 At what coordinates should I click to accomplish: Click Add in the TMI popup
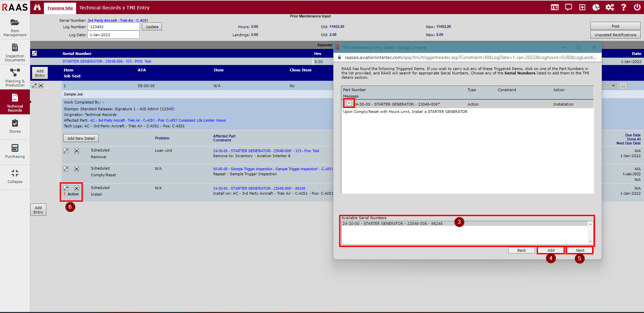pyautogui.click(x=551, y=250)
